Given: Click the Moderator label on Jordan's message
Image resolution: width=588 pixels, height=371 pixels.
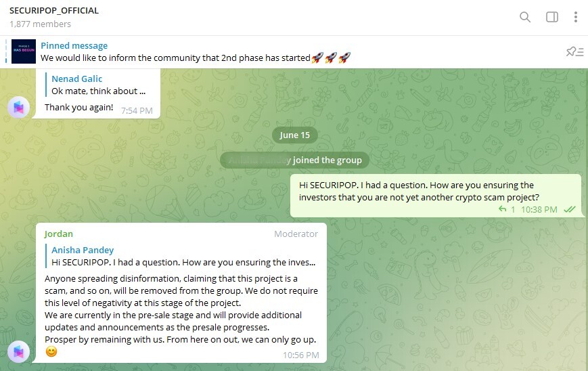Looking at the screenshot, I should tap(296, 234).
